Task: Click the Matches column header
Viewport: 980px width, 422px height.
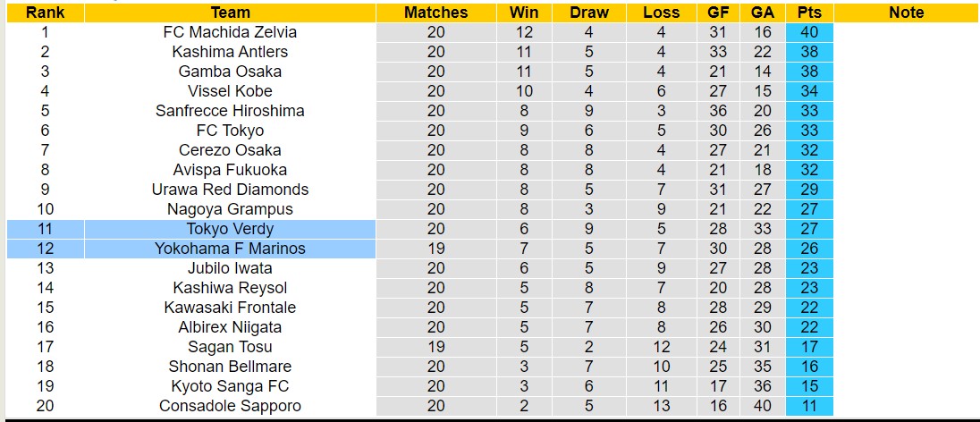Action: point(435,13)
